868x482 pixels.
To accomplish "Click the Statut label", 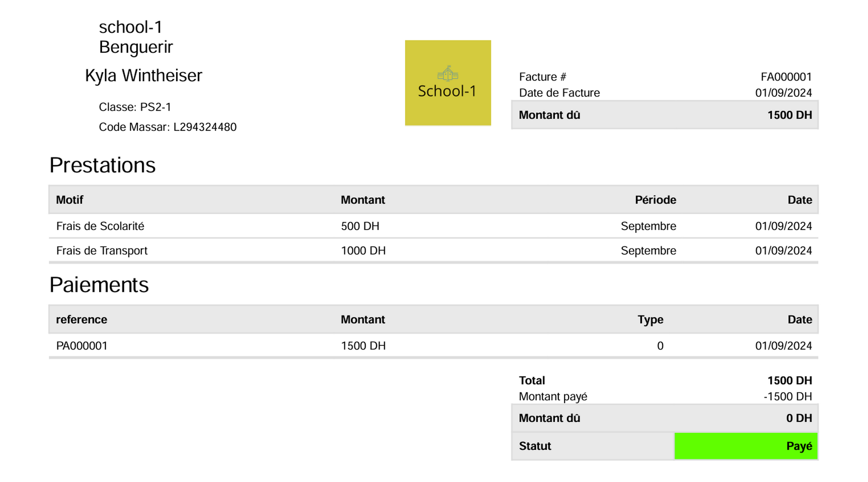I will pyautogui.click(x=535, y=446).
